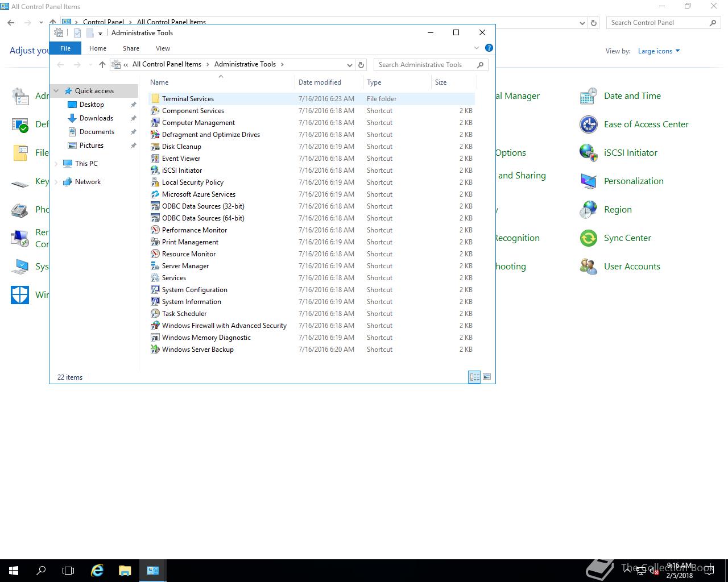Select Desktop in Quick access
Viewport: 728px width, 582px height.
[92, 105]
